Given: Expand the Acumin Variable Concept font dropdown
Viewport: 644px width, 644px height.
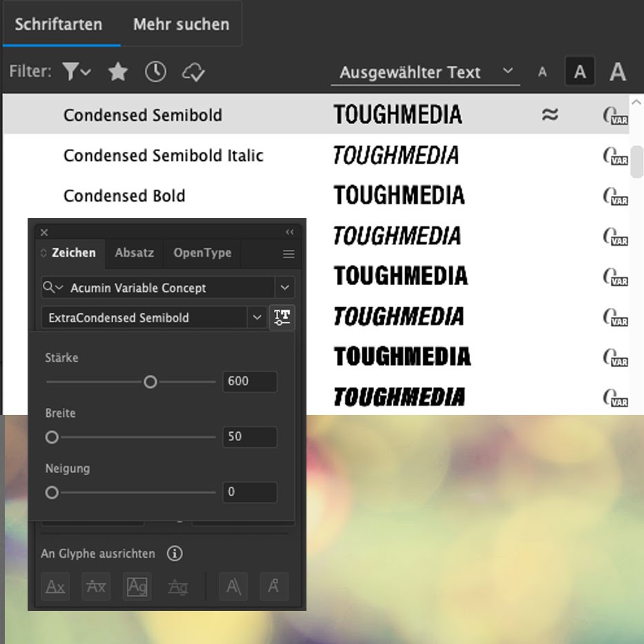Looking at the screenshot, I should tap(284, 288).
